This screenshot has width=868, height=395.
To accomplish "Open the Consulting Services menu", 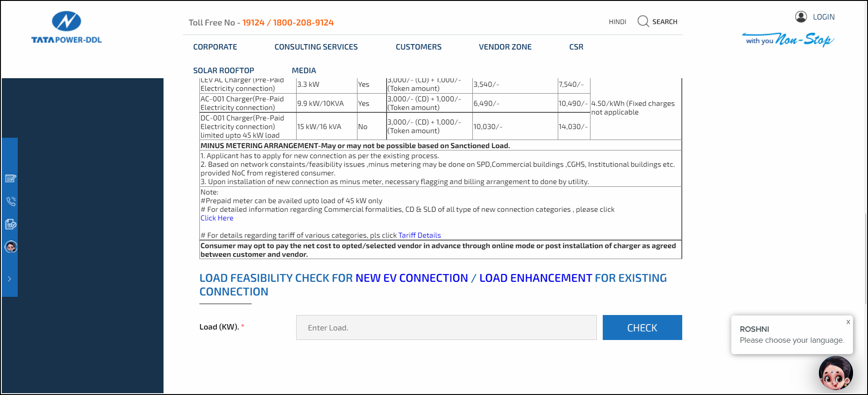I will [316, 47].
